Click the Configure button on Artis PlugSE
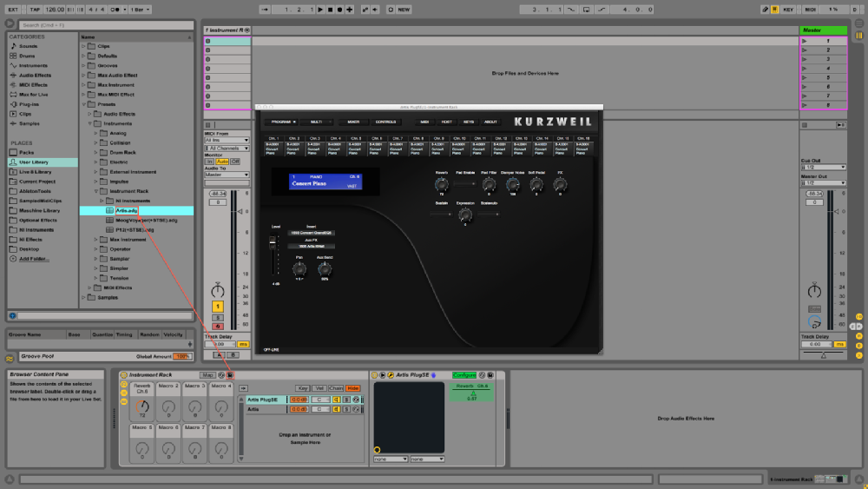The image size is (868, 489). click(464, 375)
